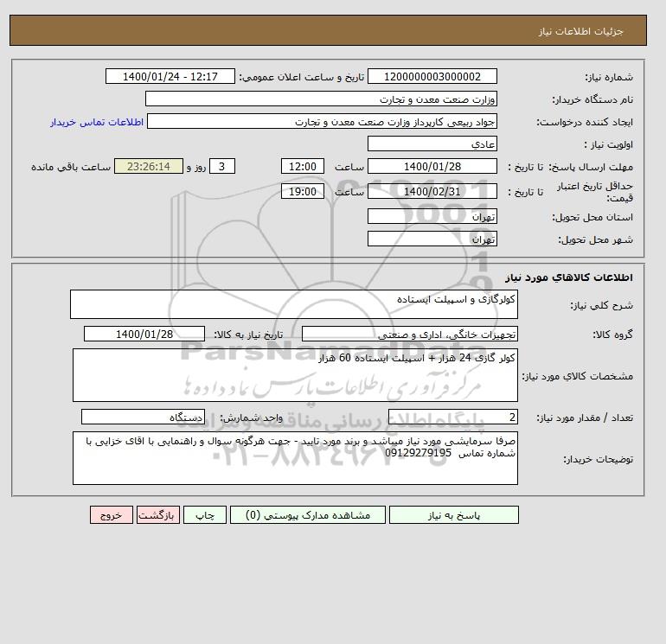Screen dimensions: 666x644
Task: Click the ساعت باقی مانده label
Action: [x=71, y=167]
